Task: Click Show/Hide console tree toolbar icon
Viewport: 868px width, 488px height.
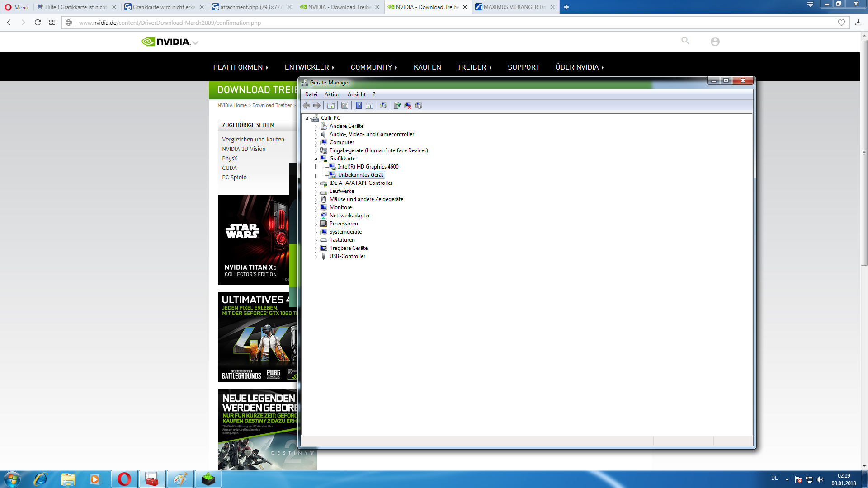Action: click(331, 105)
